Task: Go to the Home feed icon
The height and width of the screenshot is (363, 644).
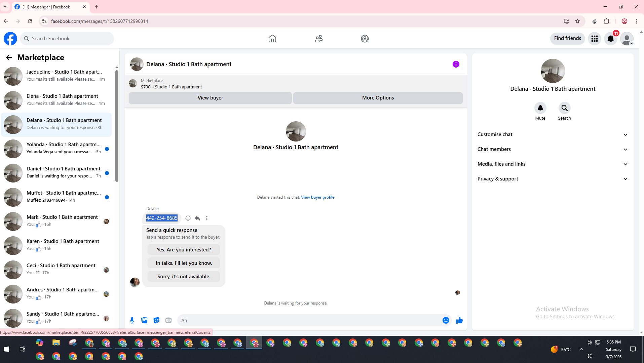Action: click(x=272, y=39)
